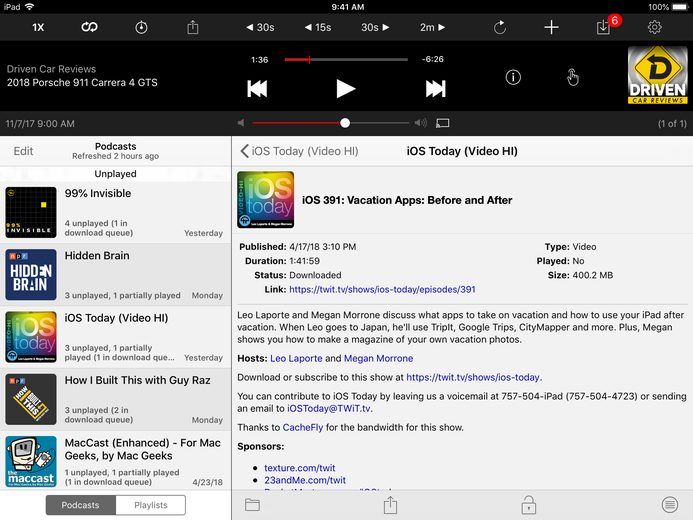693x520 pixels.
Task: Tap the iOS Today episode artwork
Action: point(266,200)
